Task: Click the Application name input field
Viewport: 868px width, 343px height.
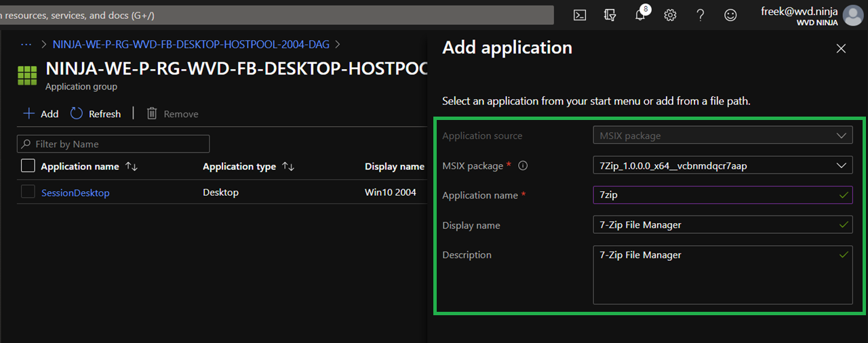Action: (x=723, y=195)
